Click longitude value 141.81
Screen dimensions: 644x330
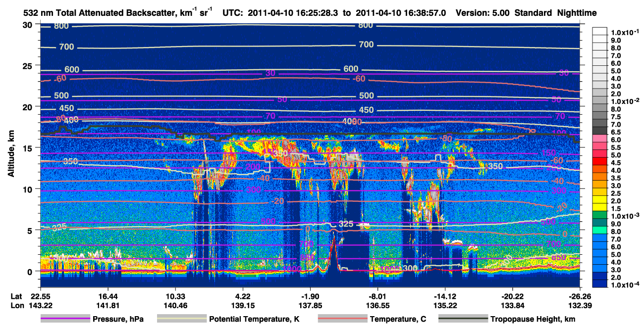(107, 306)
